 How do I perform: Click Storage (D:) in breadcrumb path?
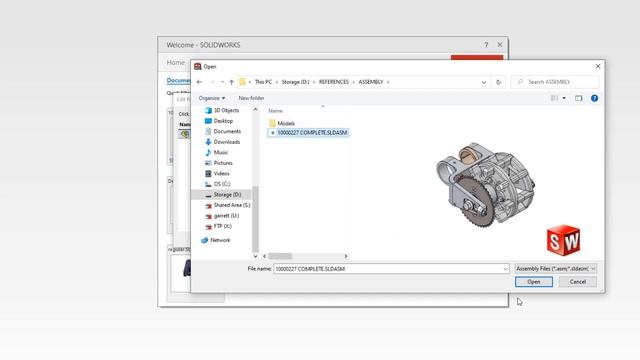pyautogui.click(x=295, y=82)
